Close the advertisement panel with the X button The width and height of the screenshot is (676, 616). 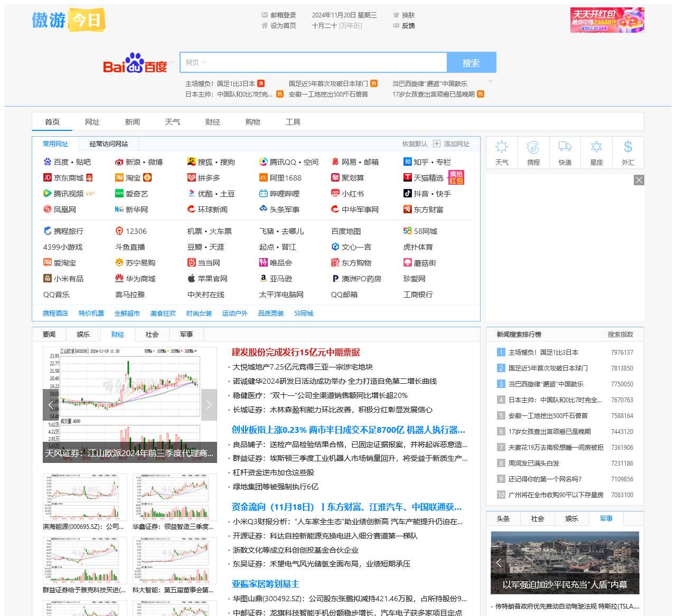pos(639,180)
